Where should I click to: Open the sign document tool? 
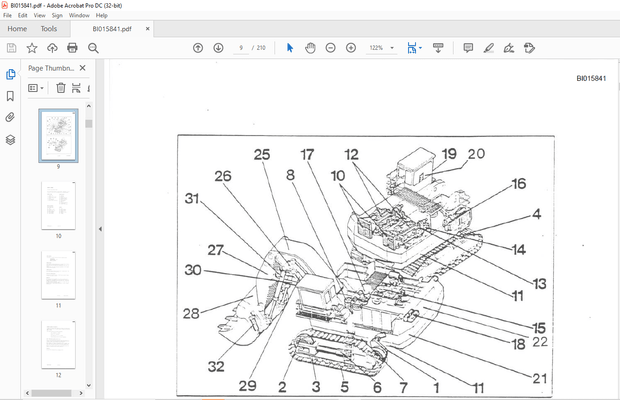pyautogui.click(x=509, y=48)
